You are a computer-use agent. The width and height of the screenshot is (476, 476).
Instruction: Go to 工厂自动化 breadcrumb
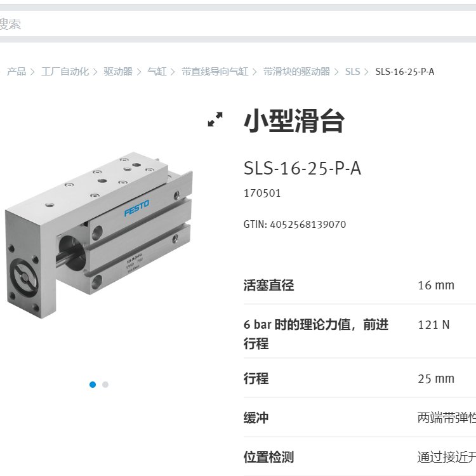[x=65, y=72]
